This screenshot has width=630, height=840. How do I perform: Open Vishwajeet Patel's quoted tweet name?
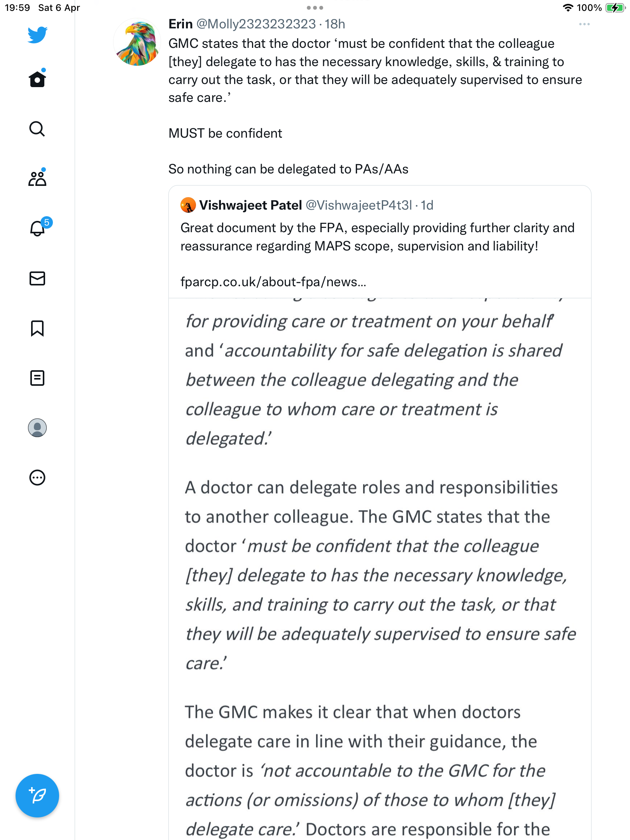[250, 205]
